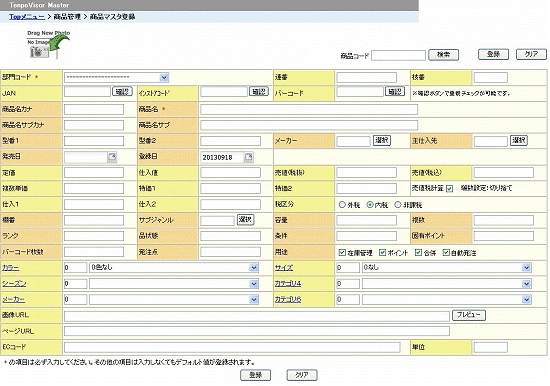Open the 登録日 calendar picker icon
Viewport: 550px width, 386px height.
tap(249, 157)
